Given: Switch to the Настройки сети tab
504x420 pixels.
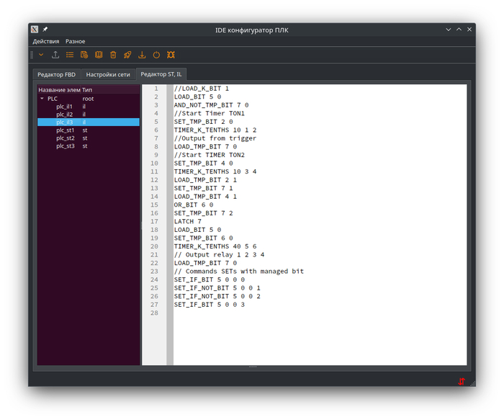Looking at the screenshot, I should pos(108,74).
